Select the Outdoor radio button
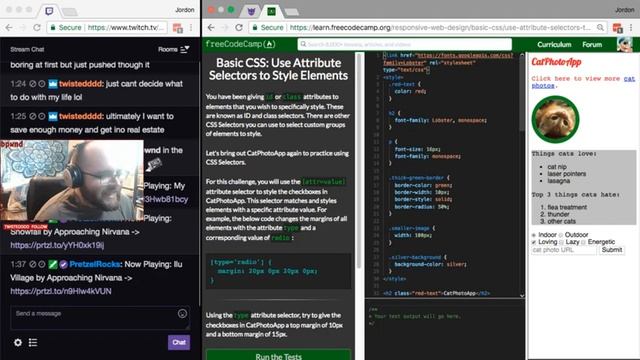The height and width of the screenshot is (360, 640). click(x=561, y=235)
